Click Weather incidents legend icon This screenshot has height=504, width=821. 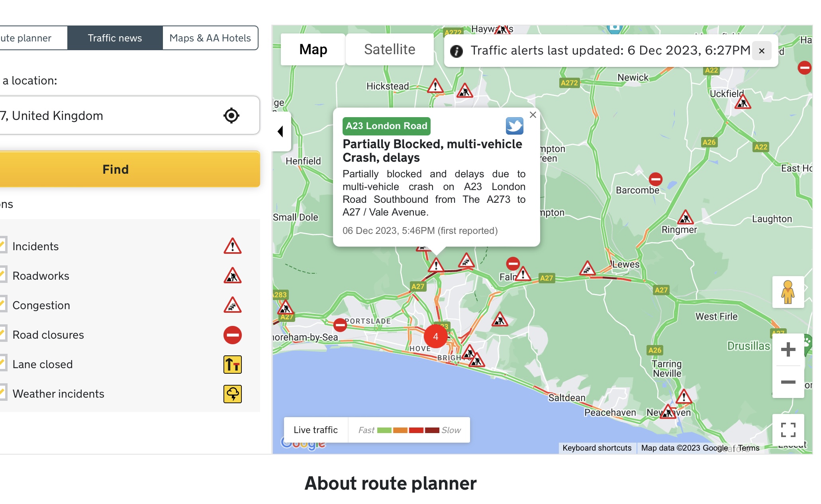point(233,394)
